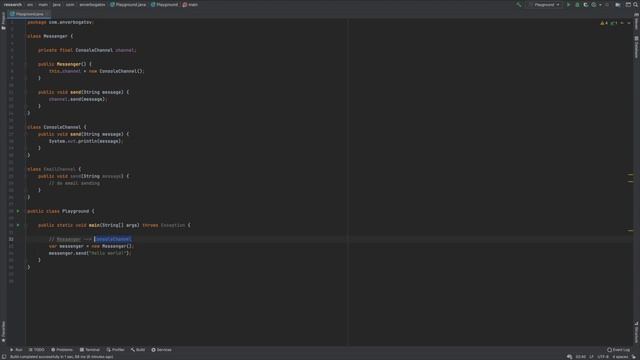
Task: Click the Build project hammer icon
Action: coord(518,4)
